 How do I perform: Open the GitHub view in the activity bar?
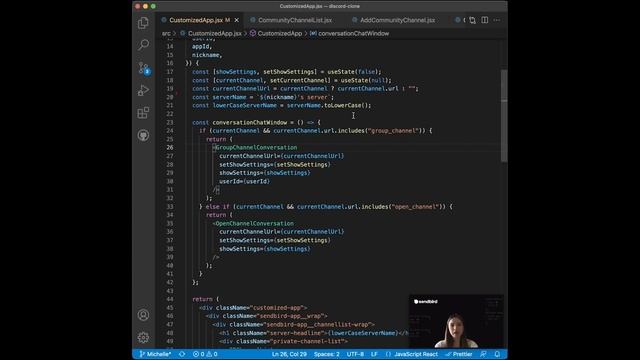pos(143,135)
